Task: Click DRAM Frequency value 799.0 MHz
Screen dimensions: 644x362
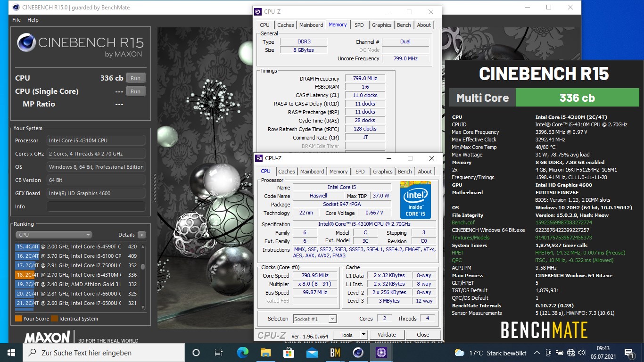Action: coord(365,79)
